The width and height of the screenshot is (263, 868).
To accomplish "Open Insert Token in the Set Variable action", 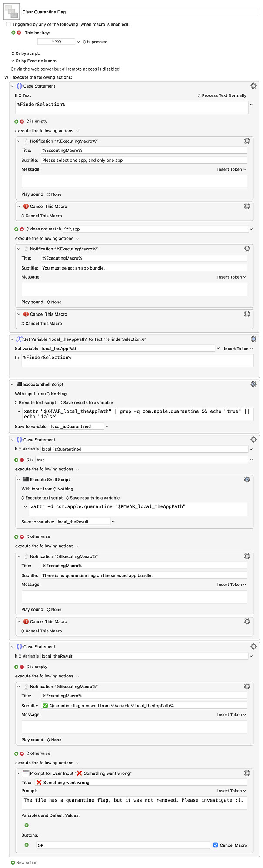I will [237, 348].
